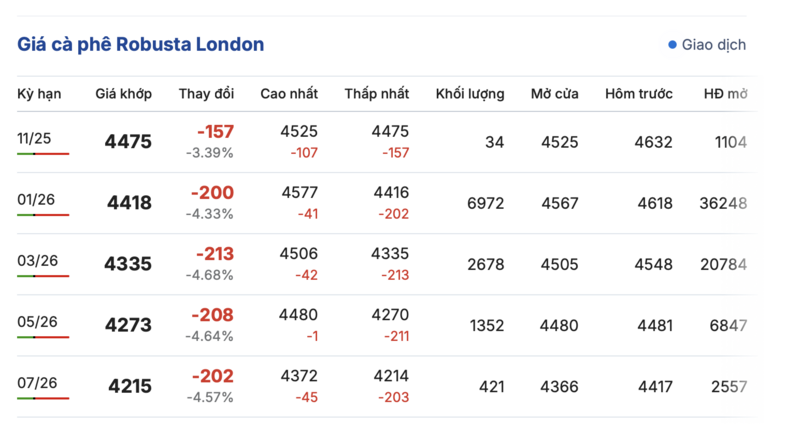Select the Kỳ hạn column header
800x429 pixels.
tap(39, 94)
